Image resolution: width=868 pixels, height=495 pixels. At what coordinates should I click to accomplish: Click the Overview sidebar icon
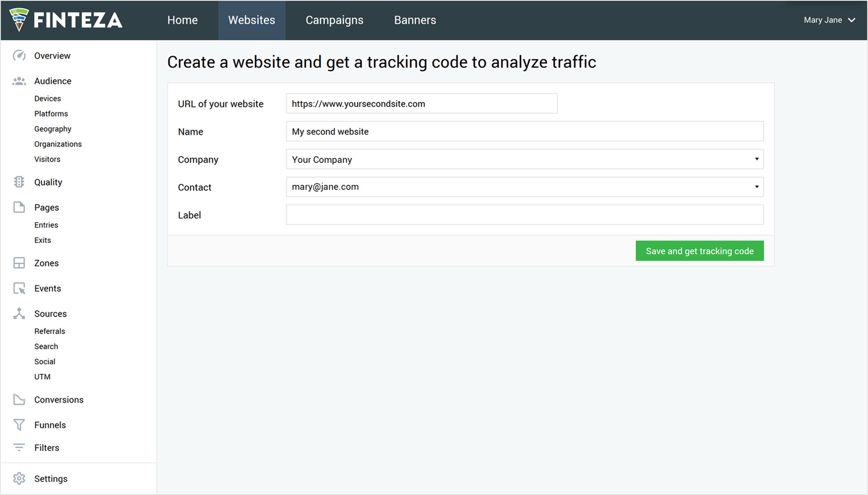[19, 55]
